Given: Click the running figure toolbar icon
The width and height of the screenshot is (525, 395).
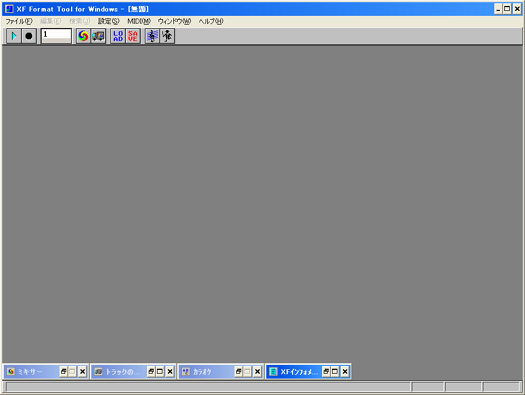Looking at the screenshot, I should [x=167, y=36].
